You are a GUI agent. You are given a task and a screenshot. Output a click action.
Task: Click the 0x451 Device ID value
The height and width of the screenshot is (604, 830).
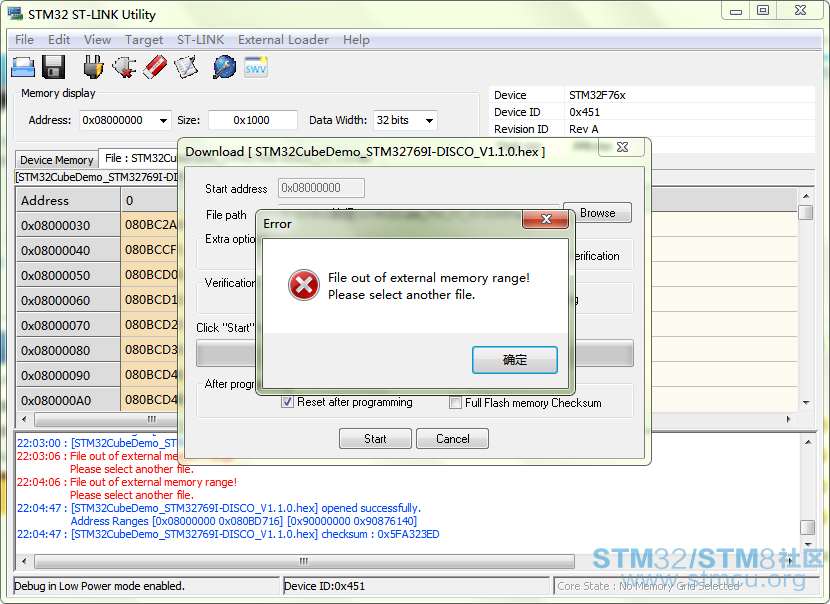[x=584, y=112]
